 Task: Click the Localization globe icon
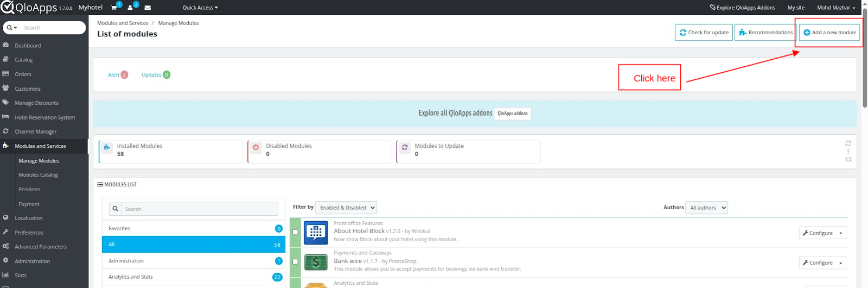[x=5, y=217]
